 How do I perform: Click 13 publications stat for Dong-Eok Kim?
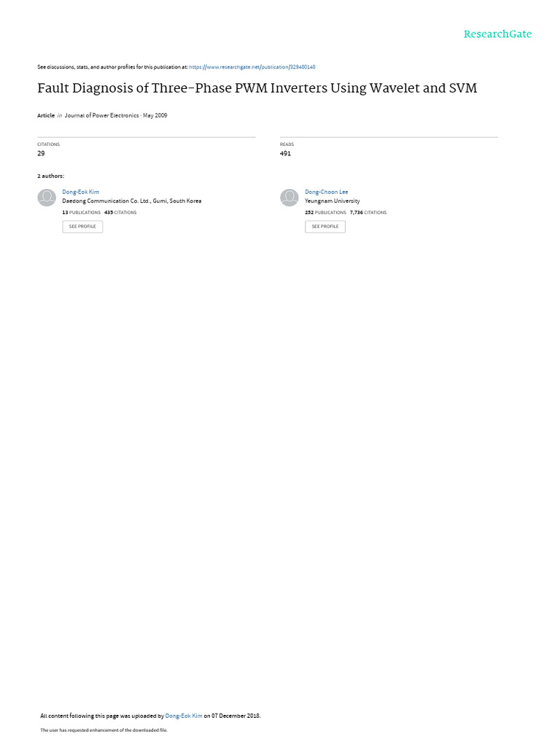(x=82, y=212)
